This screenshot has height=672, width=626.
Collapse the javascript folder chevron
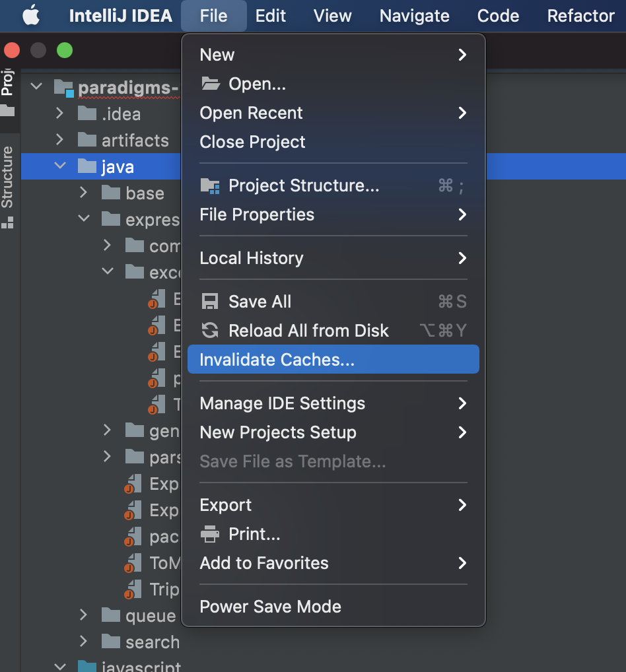click(60, 667)
